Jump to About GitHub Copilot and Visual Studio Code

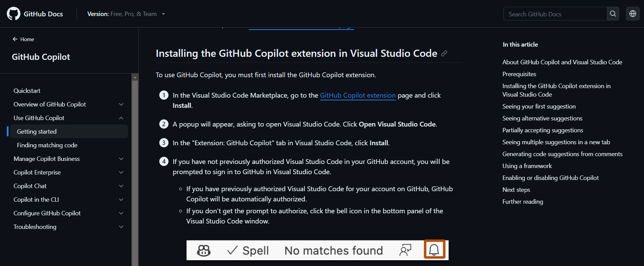562,62
